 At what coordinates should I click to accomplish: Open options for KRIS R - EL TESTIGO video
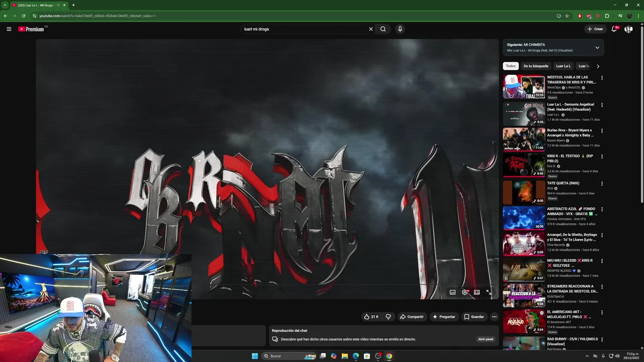(602, 156)
